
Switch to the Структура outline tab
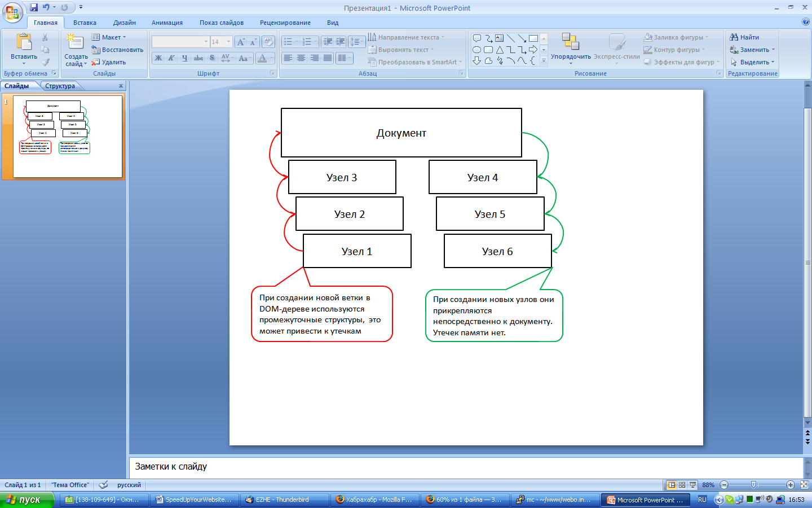pos(60,86)
